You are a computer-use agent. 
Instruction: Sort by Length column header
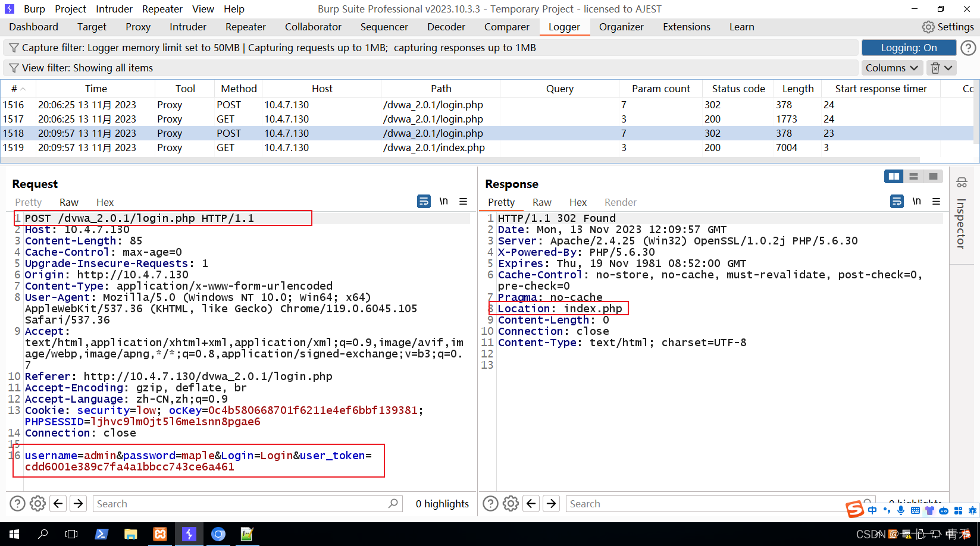click(798, 89)
